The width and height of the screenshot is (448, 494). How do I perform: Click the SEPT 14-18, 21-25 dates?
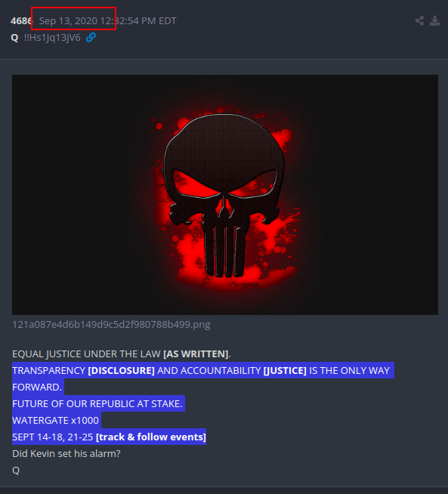point(53,437)
